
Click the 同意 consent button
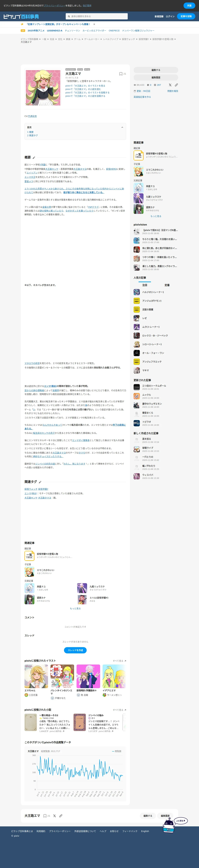pos(189,5)
